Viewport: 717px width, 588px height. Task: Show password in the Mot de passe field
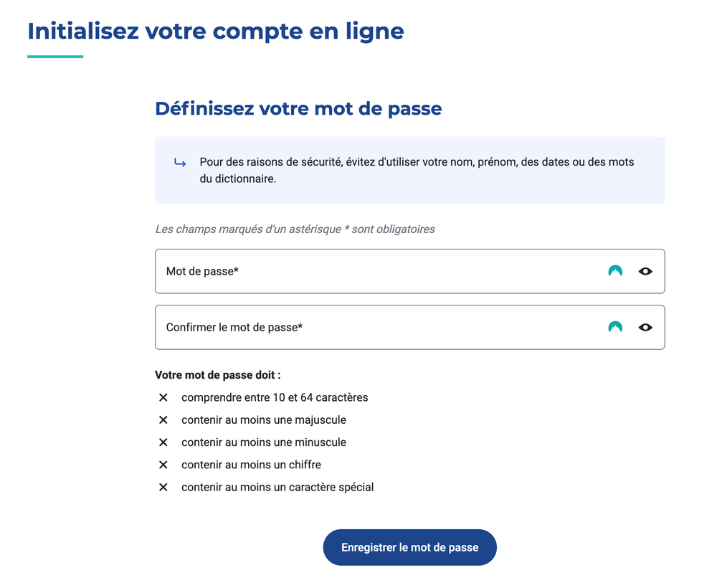(x=645, y=271)
